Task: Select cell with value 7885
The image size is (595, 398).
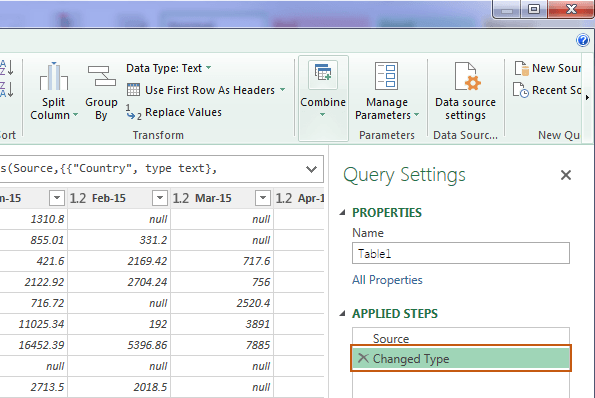Action: pyautogui.click(x=222, y=345)
